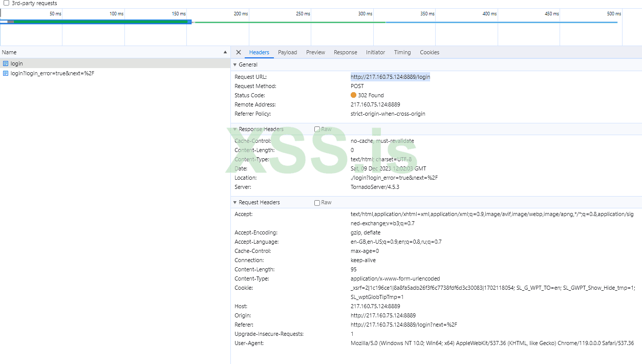Click the document icon beside login request

(x=6, y=63)
